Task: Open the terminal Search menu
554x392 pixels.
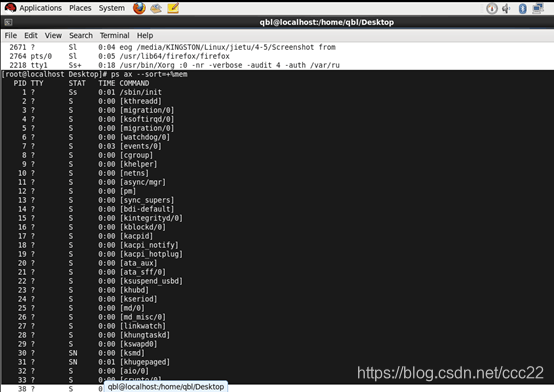Action: point(81,35)
